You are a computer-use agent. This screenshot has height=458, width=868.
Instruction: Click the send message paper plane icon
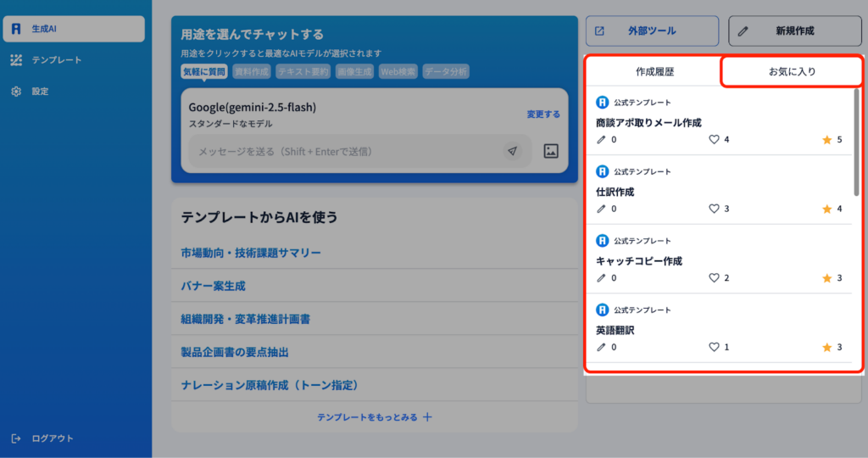click(x=512, y=151)
